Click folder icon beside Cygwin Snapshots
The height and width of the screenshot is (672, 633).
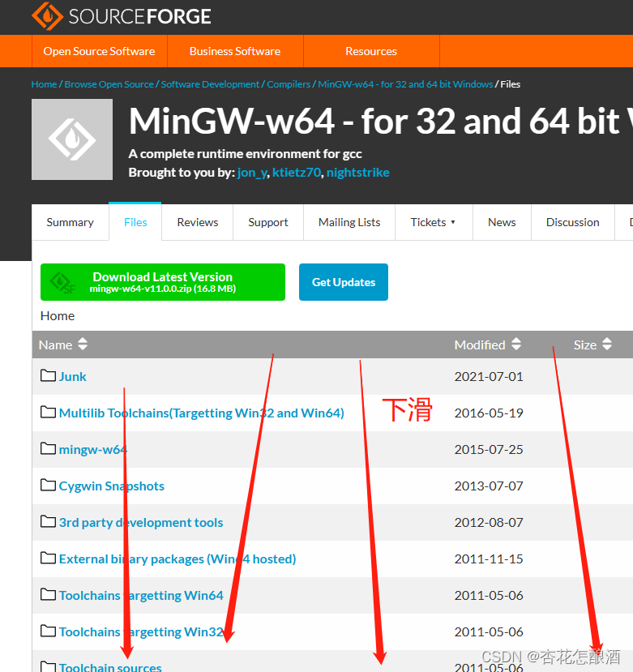[48, 485]
